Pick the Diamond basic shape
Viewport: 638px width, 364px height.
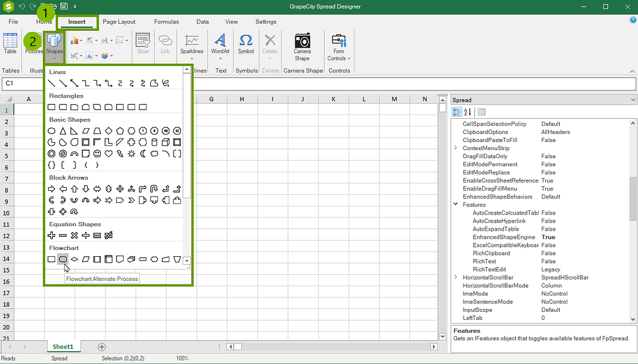click(108, 131)
